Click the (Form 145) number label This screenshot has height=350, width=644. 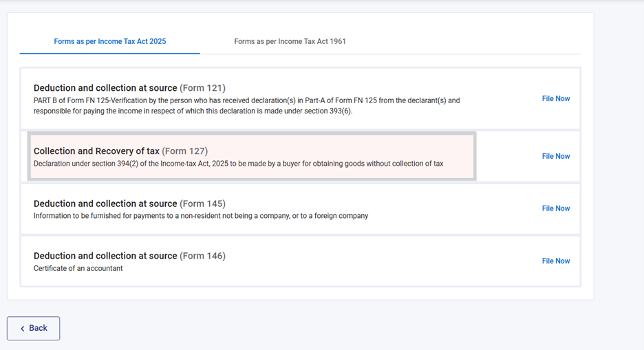202,204
